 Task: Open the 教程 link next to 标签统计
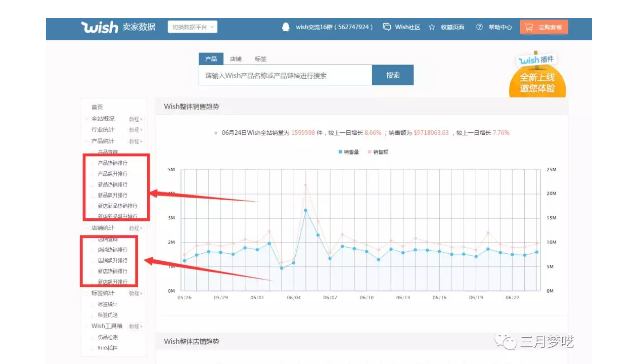click(x=135, y=293)
